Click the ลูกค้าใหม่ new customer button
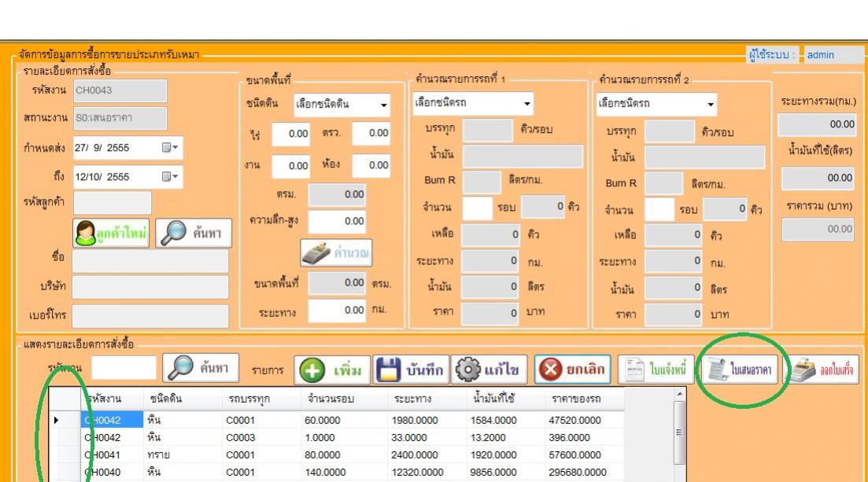Viewport: 868px width, 482px height. pyautogui.click(x=111, y=233)
